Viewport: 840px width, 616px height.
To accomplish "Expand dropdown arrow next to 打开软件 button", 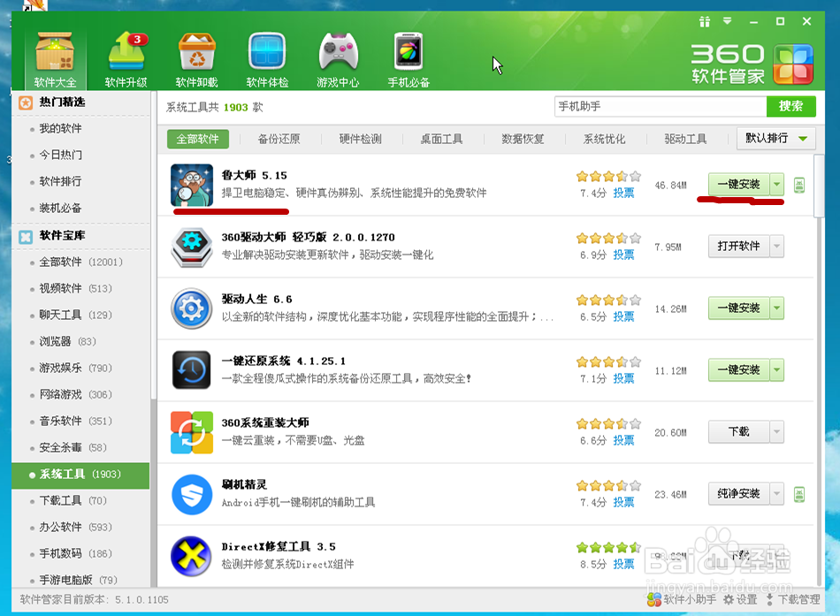I will tap(777, 247).
